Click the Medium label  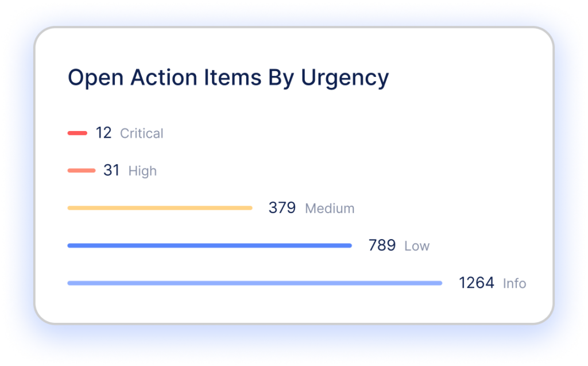330,209
